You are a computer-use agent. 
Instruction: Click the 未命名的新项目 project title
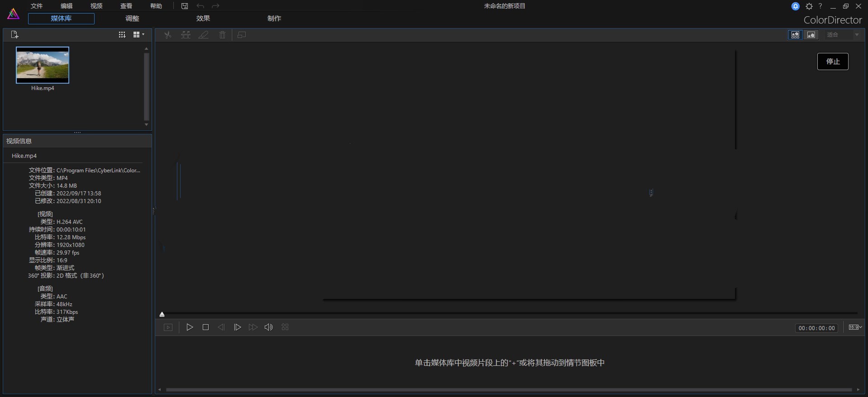click(505, 6)
